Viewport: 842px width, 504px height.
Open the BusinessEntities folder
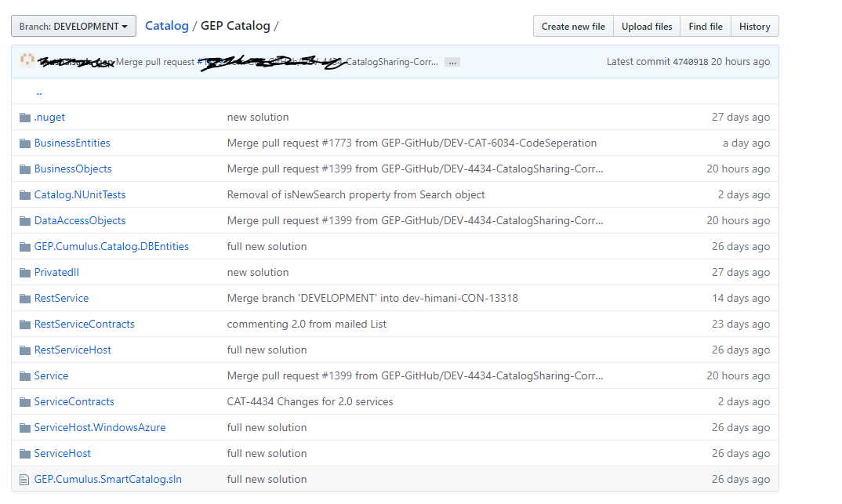click(72, 143)
